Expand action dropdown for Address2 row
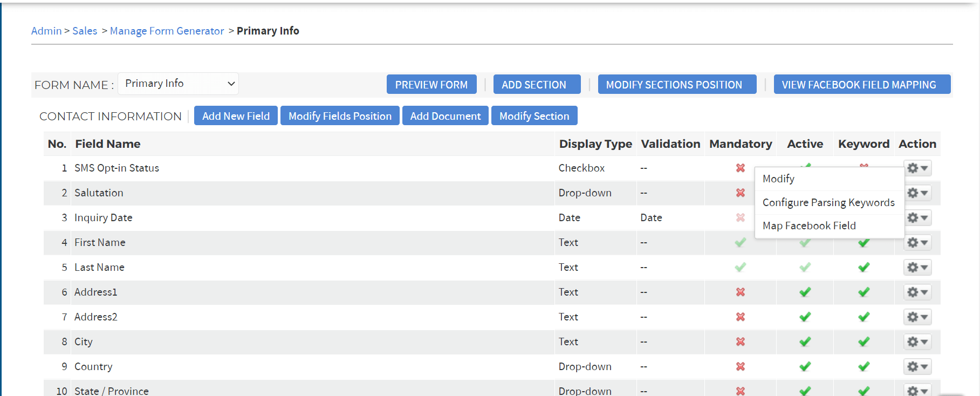The height and width of the screenshot is (396, 980). point(917,317)
